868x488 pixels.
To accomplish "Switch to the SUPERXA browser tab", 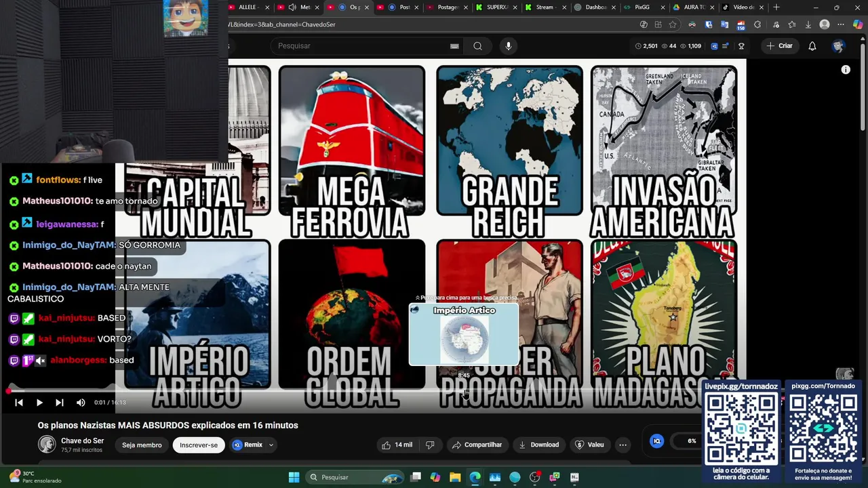I will (497, 7).
